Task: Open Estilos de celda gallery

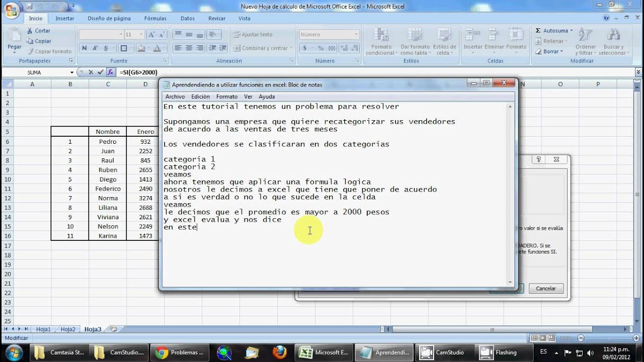Action: pyautogui.click(x=444, y=42)
